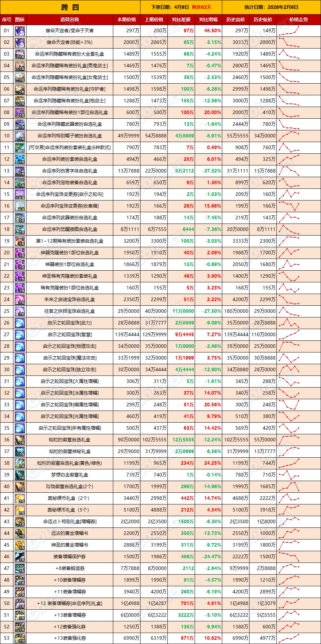Click the icon for 启示之轮回宝珠[智慧]
This screenshot has width=321, height=644.
click(x=20, y=334)
